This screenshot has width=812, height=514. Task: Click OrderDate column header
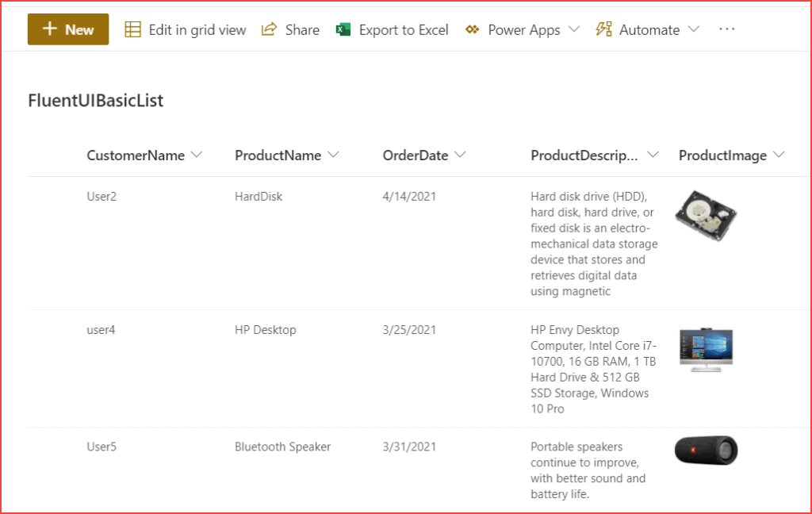[x=416, y=155]
